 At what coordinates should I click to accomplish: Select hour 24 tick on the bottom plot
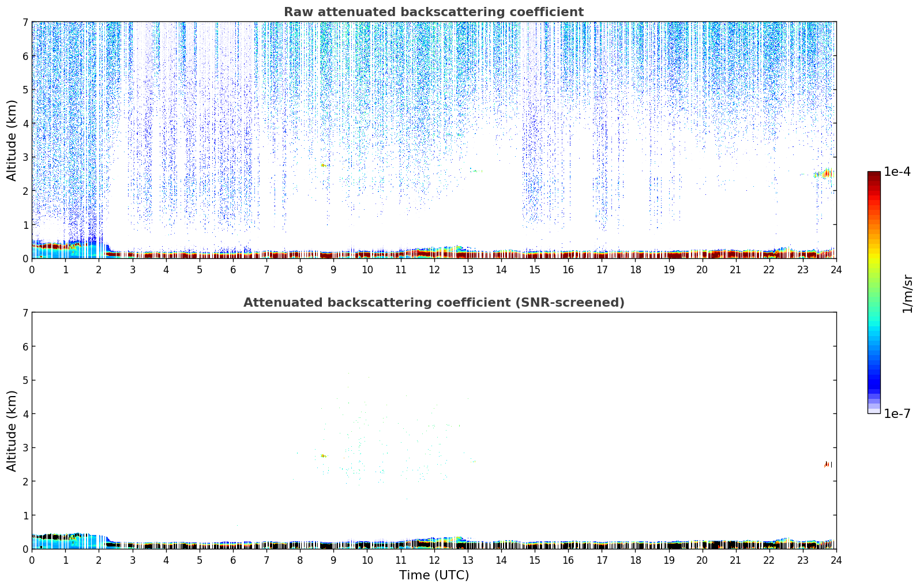pos(836,560)
